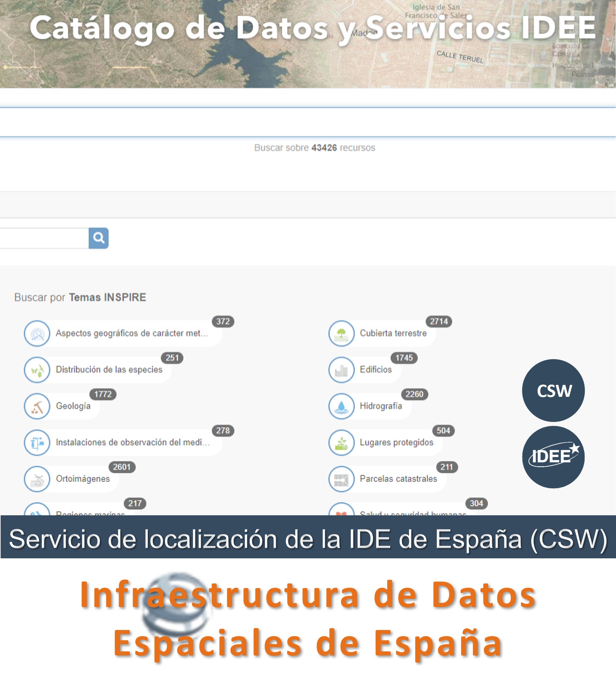Image resolution: width=616 pixels, height=695 pixels.
Task: Click the 251 count badge
Action: click(x=172, y=358)
